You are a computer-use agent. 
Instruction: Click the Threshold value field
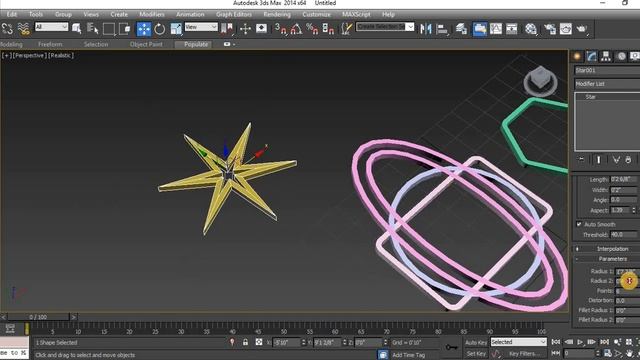(624, 235)
